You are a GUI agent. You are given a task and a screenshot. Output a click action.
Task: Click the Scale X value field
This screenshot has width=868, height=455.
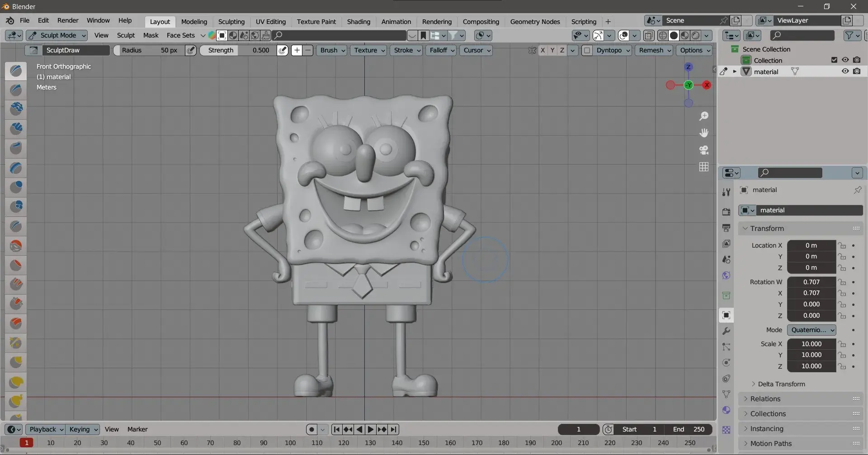tap(811, 344)
